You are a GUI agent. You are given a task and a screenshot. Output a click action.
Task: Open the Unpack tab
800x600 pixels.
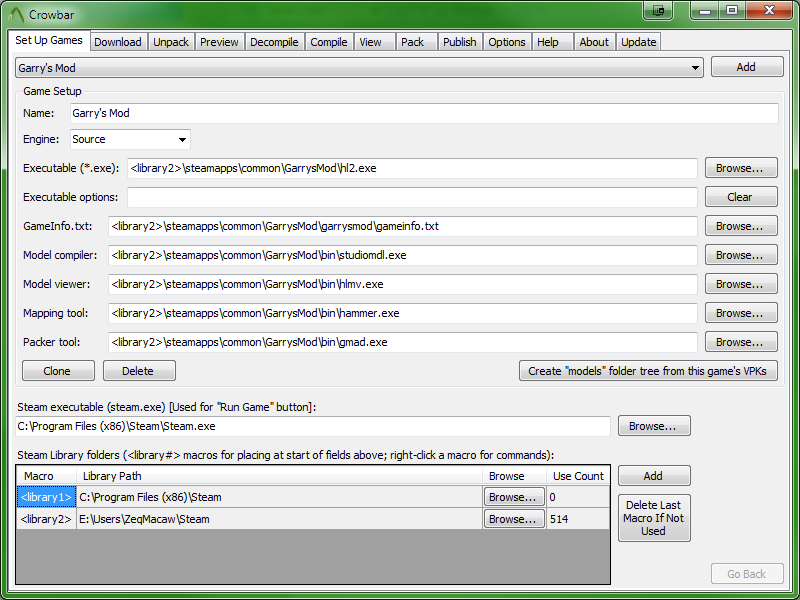click(x=171, y=42)
